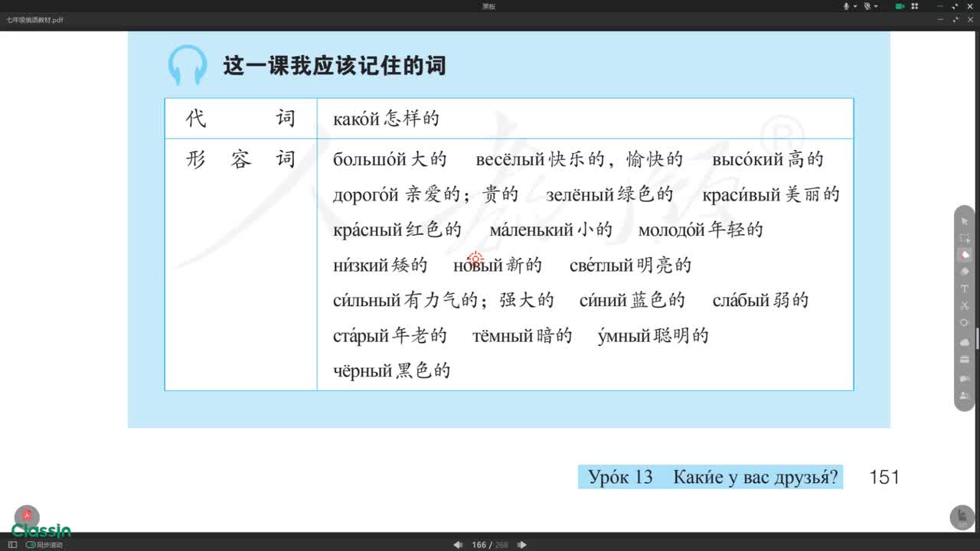
Task: Click the word зелёный 绿色的
Action: (x=609, y=194)
